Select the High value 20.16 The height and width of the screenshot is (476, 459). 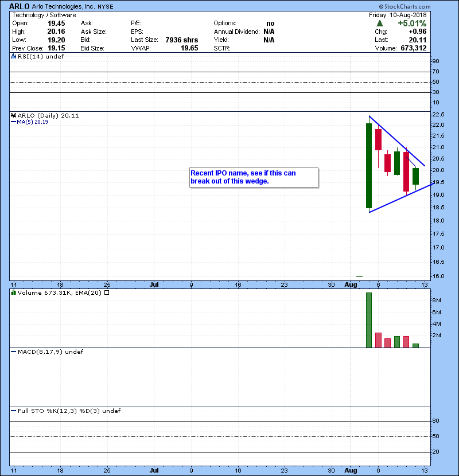point(56,32)
